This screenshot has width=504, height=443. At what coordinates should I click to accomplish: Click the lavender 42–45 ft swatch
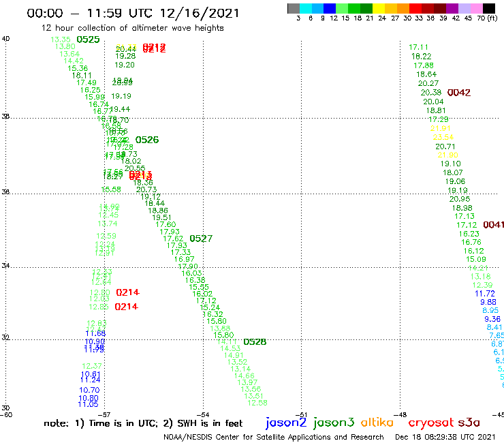[x=464, y=8]
